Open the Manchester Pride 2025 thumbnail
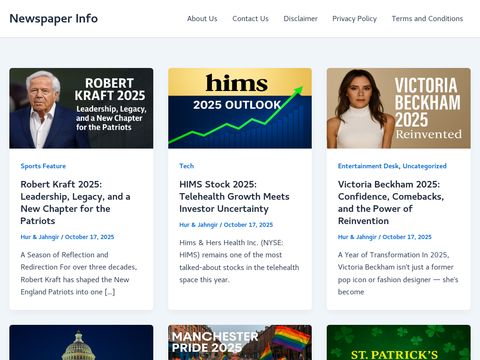 tap(240, 342)
